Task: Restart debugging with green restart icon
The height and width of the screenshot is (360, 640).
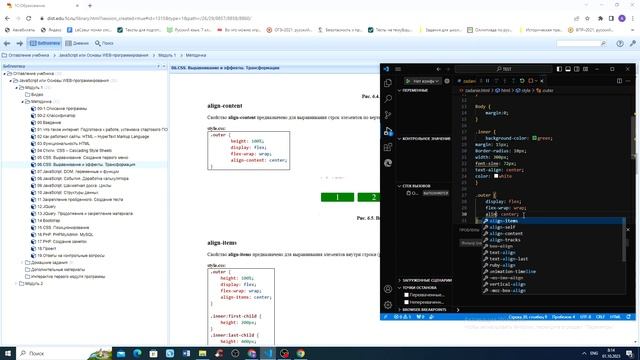Action: [522, 81]
